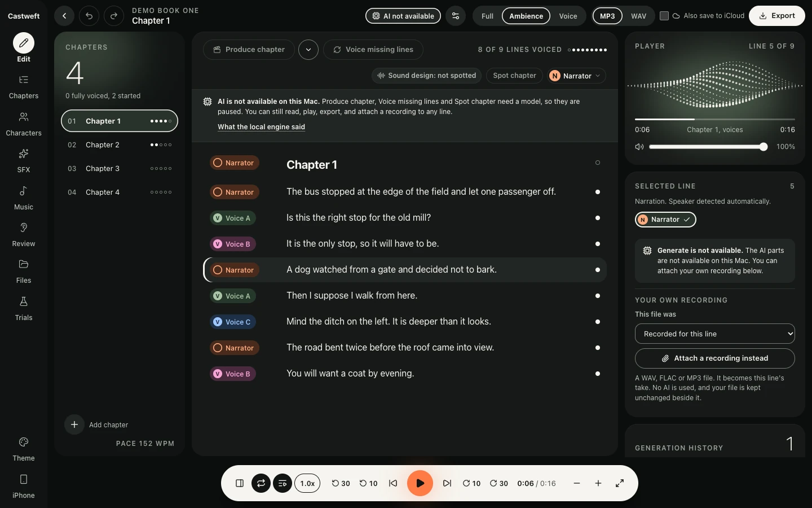This screenshot has height=508, width=812.
Task: Expand the player to fullscreen
Action: coord(620,483)
